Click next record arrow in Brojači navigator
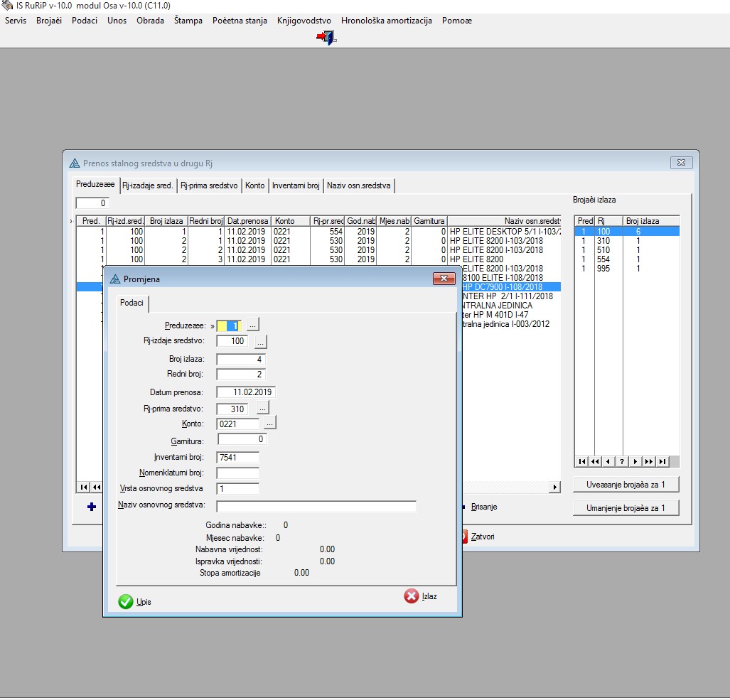Screen dimensions: 730x700 tap(635, 461)
